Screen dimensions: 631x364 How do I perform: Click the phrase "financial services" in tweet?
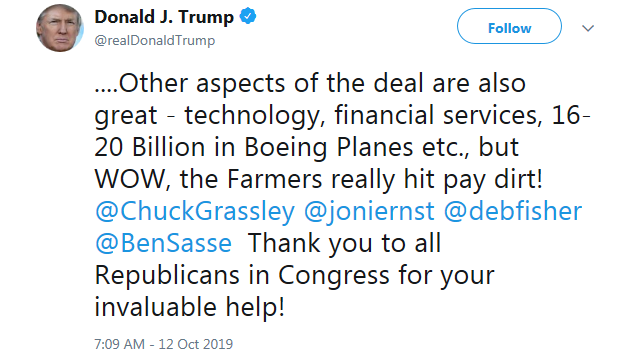coord(436,115)
